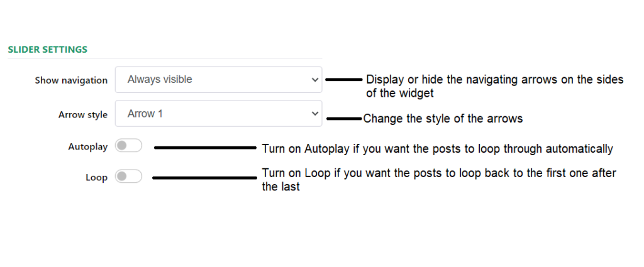644x267 pixels.
Task: Click the Arrow style field label
Action: pyautogui.click(x=83, y=114)
